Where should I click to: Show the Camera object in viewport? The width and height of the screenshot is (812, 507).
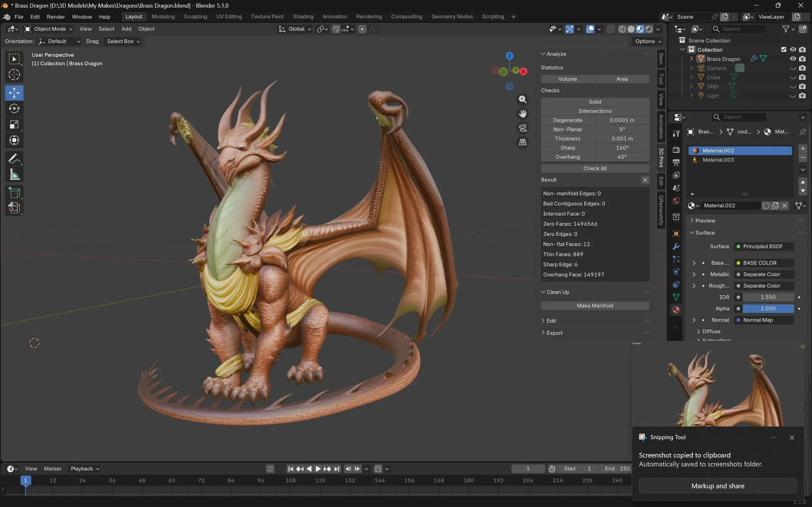pyautogui.click(x=793, y=68)
